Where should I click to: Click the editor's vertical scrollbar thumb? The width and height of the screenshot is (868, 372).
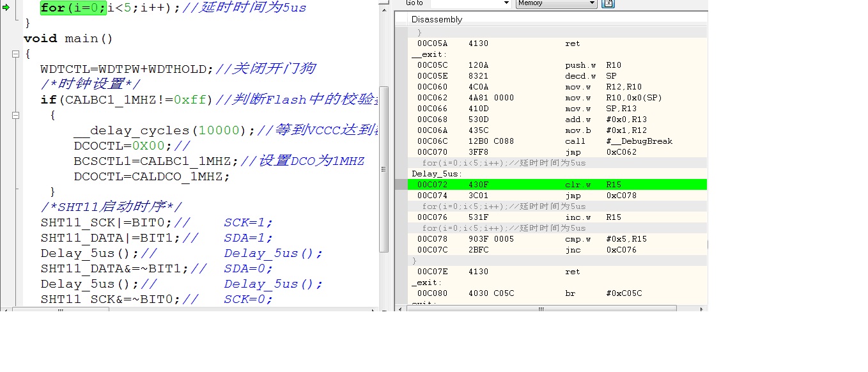[384, 169]
